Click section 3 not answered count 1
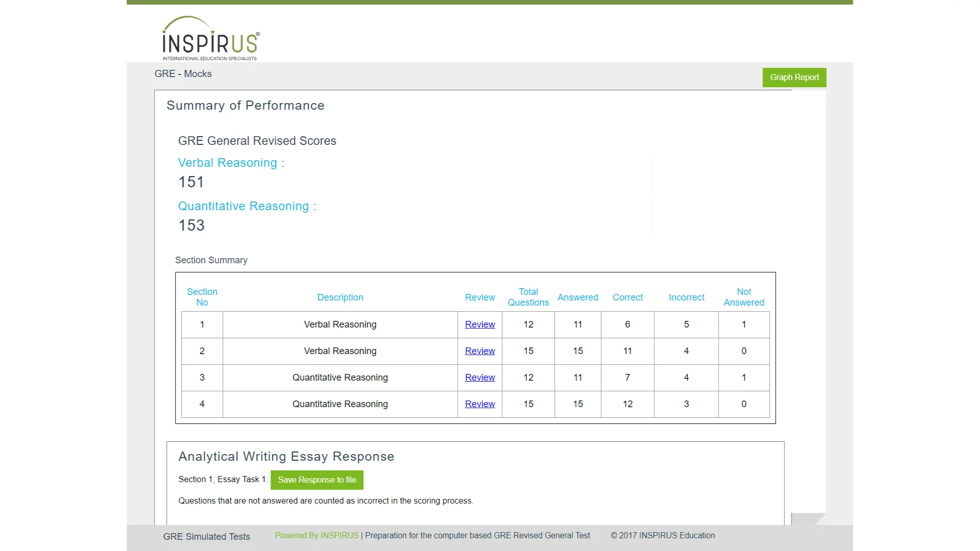 click(744, 378)
